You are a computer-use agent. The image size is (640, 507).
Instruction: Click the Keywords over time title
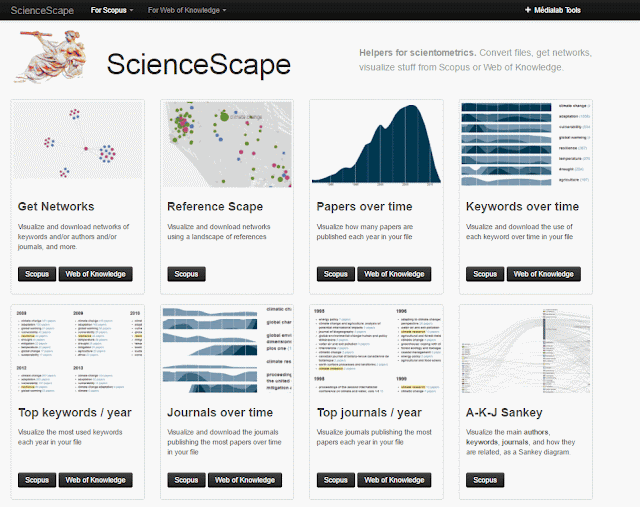(522, 207)
